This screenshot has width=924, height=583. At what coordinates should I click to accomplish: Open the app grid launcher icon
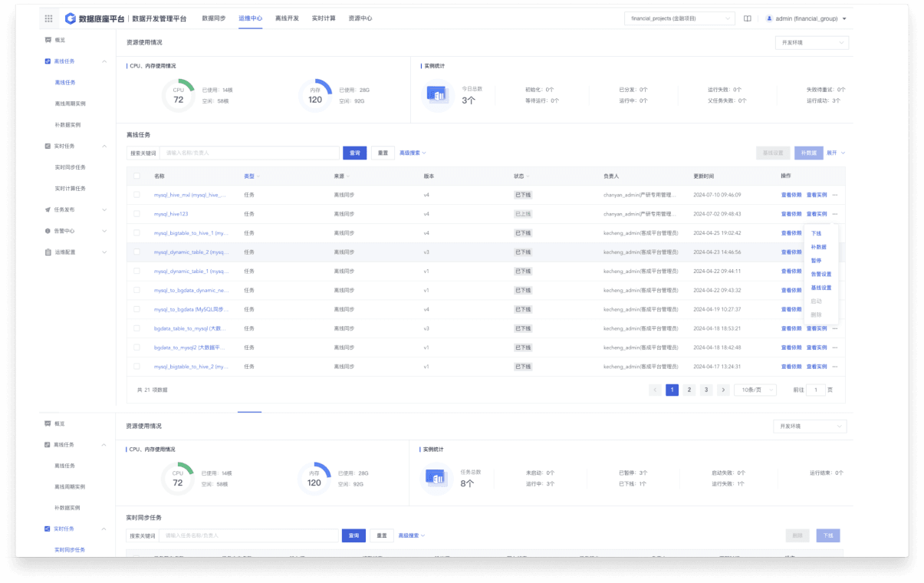pyautogui.click(x=49, y=18)
